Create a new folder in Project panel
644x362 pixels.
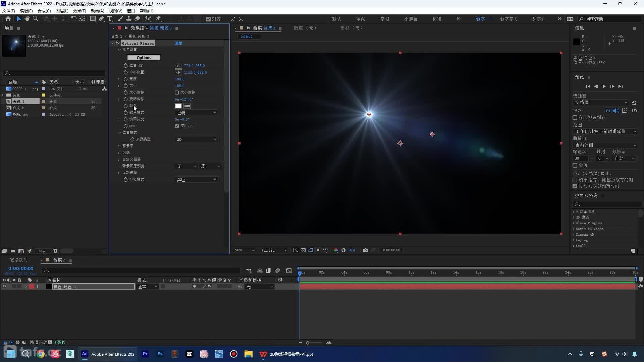(13, 251)
